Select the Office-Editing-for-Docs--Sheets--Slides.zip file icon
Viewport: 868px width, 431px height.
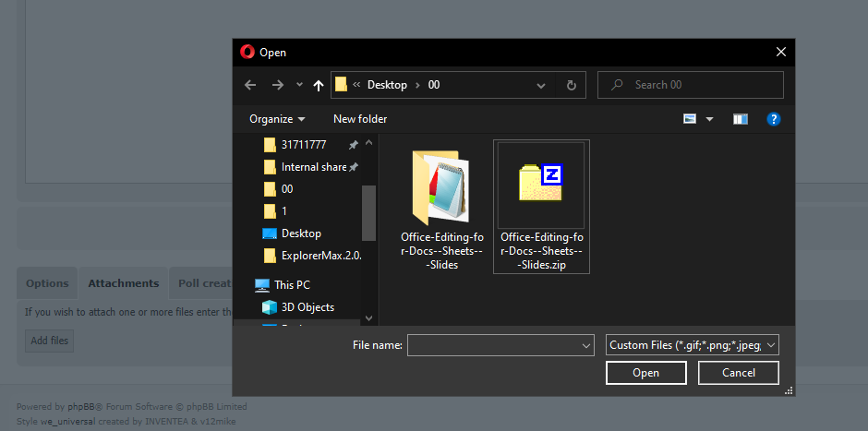(541, 183)
